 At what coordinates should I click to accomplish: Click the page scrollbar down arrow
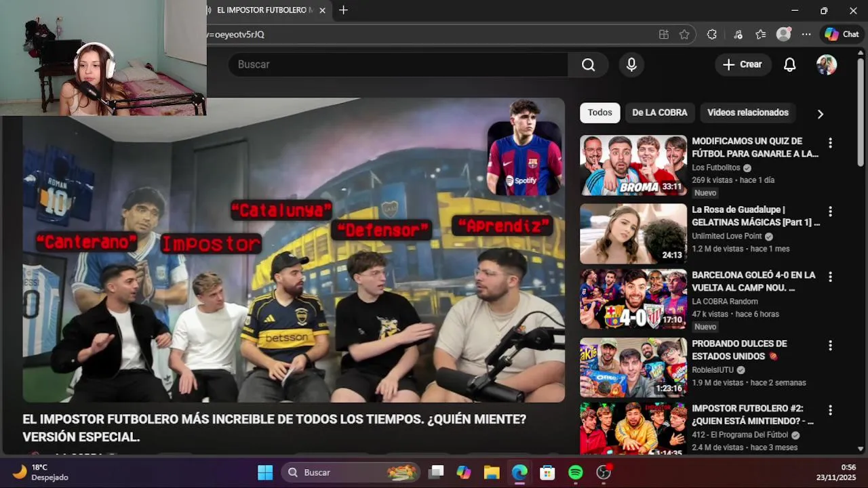click(861, 449)
